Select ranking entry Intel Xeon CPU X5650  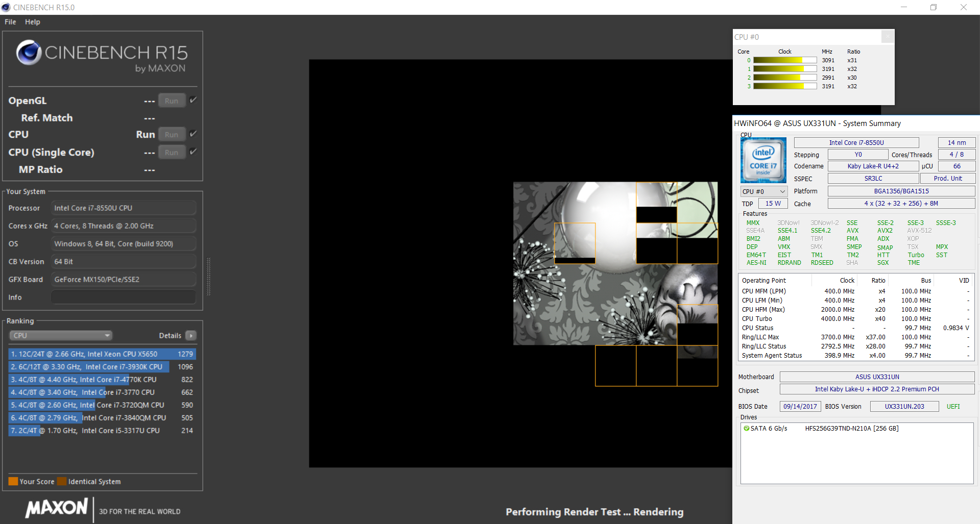102,354
